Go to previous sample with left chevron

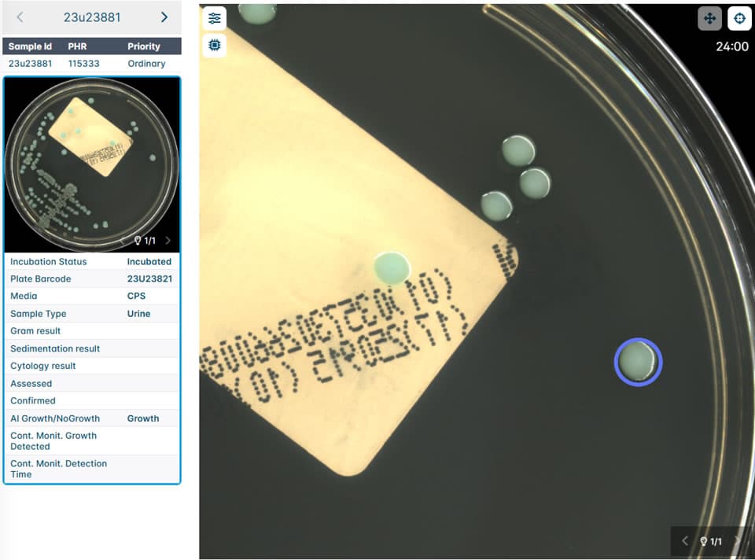point(20,17)
